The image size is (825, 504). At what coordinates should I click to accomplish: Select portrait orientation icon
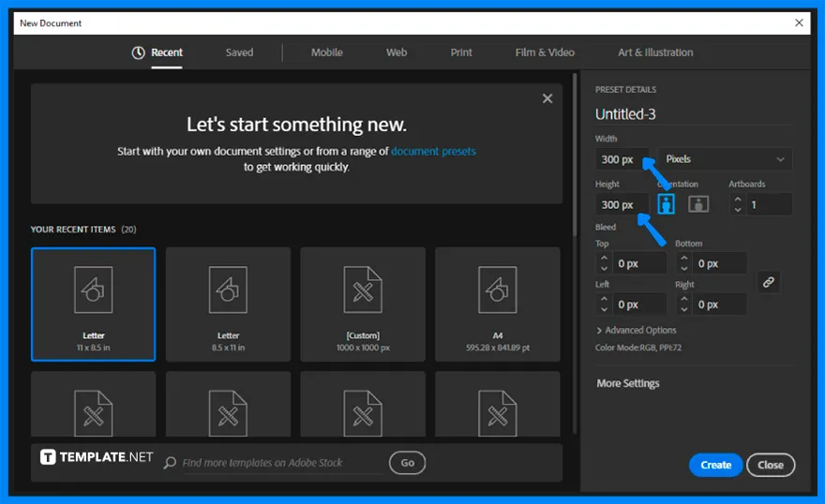tap(666, 204)
